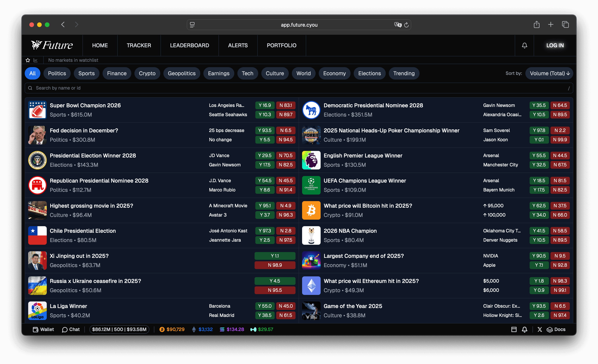The image size is (598, 364).
Task: Click the Ethereum price ticker icon
Action: coord(194,329)
